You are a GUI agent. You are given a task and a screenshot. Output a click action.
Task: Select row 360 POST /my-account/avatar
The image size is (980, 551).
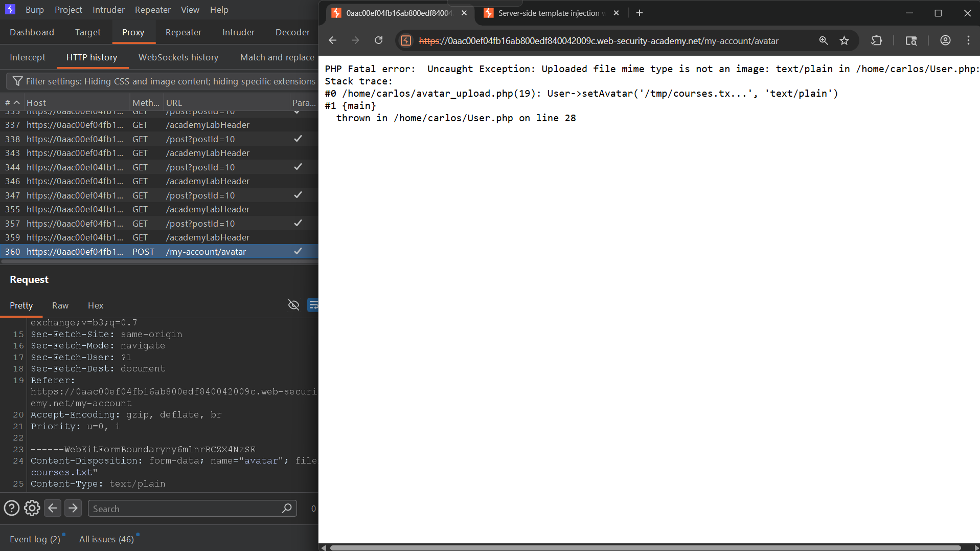(x=159, y=252)
